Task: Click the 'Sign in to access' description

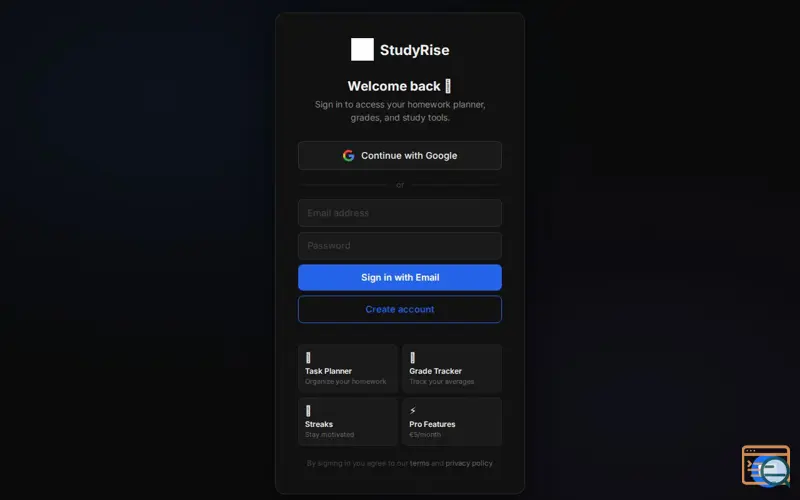Action: (x=400, y=111)
